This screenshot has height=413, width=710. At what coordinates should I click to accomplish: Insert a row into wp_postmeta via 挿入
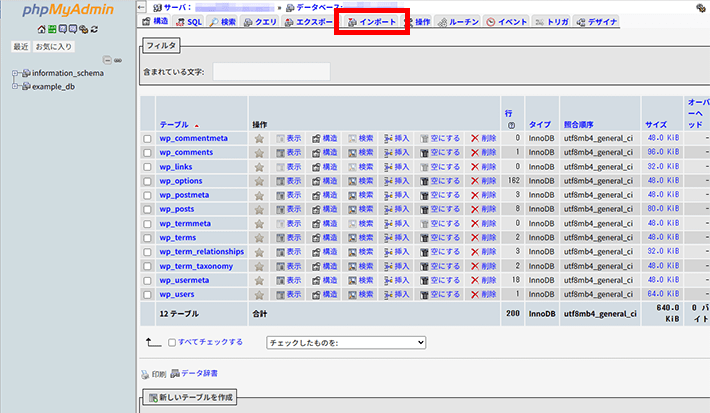coord(397,195)
